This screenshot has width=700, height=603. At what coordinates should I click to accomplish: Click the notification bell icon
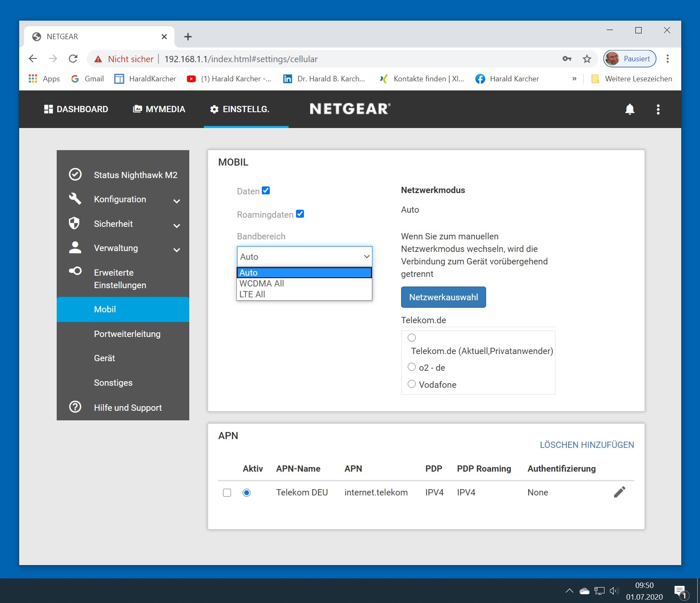pos(630,109)
